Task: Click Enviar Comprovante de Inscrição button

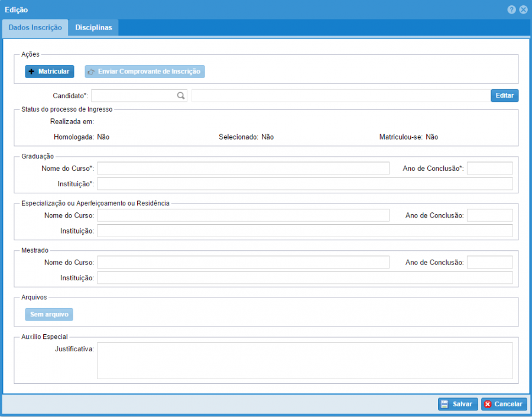Action: 145,72
